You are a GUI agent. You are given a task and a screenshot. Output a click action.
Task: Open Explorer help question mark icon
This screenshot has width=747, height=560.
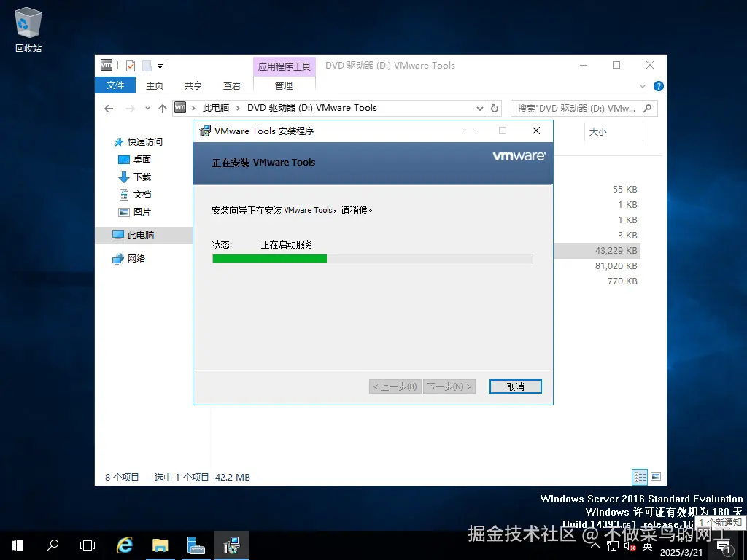(x=659, y=86)
